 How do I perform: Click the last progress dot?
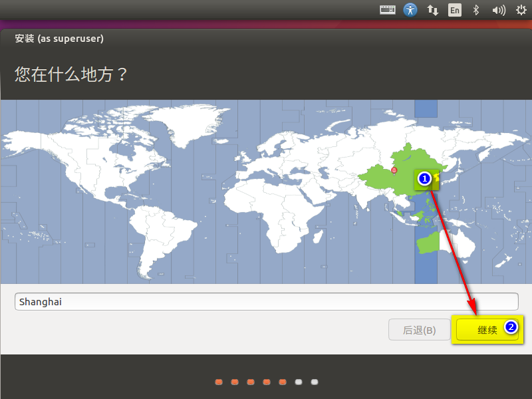click(314, 382)
